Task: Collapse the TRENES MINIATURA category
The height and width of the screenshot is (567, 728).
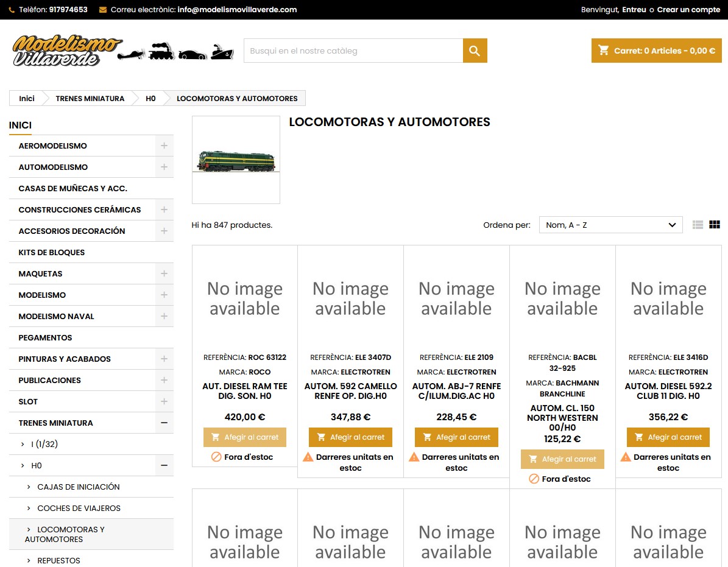Action: click(x=164, y=423)
